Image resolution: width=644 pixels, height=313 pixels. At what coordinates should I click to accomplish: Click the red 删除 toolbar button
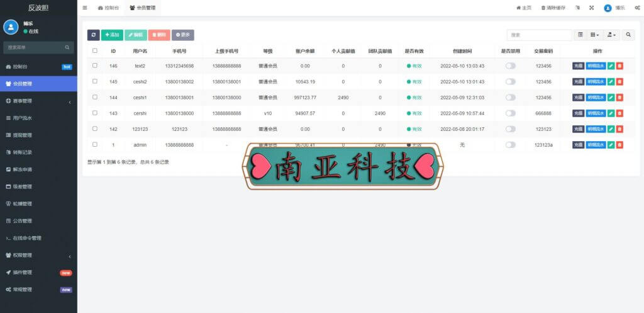coord(159,35)
